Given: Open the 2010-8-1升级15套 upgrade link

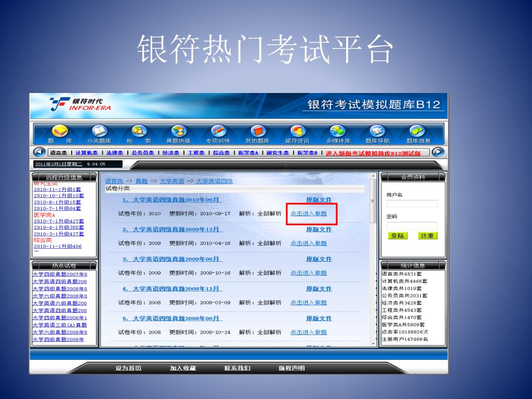Looking at the screenshot, I should click(57, 202).
